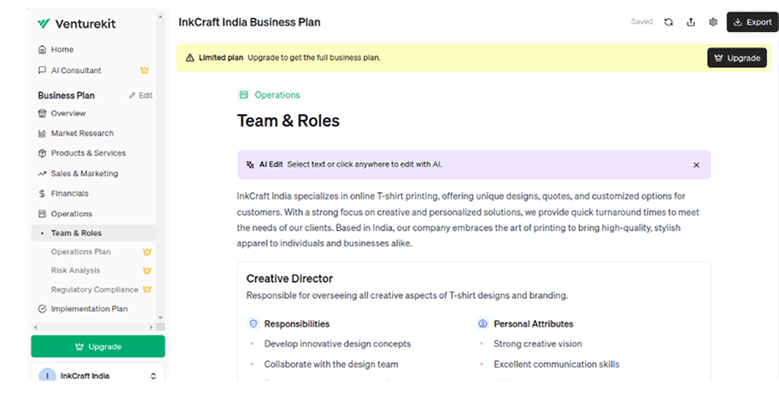Click the dark Upgrade button in banner

coord(737,58)
